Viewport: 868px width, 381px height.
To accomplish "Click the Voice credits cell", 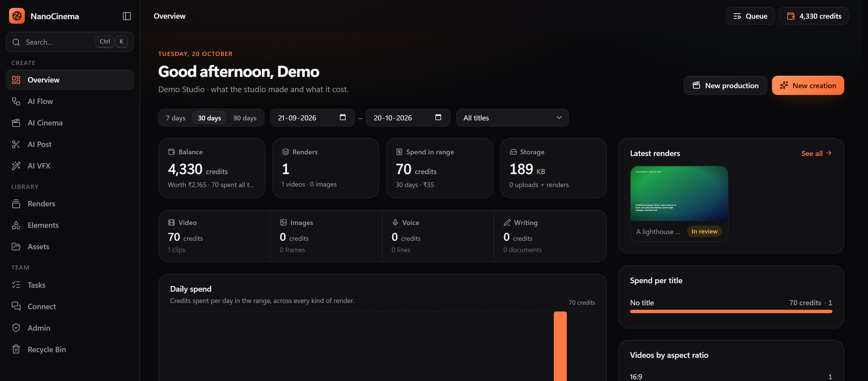I will pos(438,236).
